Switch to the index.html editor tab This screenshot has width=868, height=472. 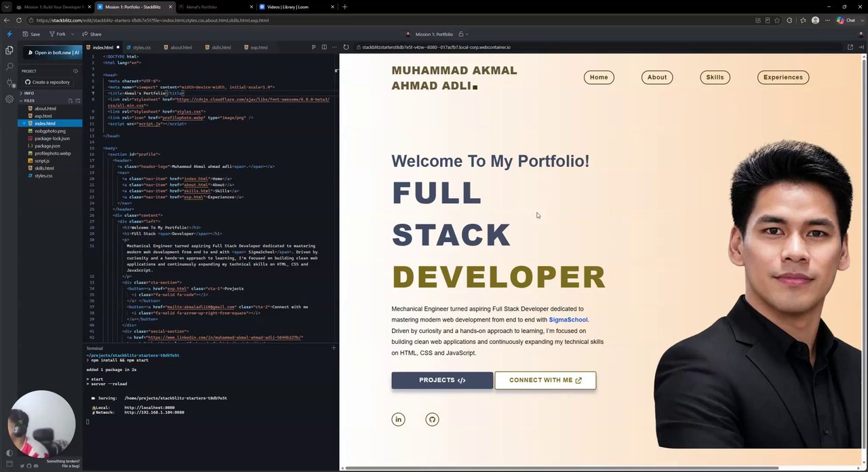[x=103, y=47]
